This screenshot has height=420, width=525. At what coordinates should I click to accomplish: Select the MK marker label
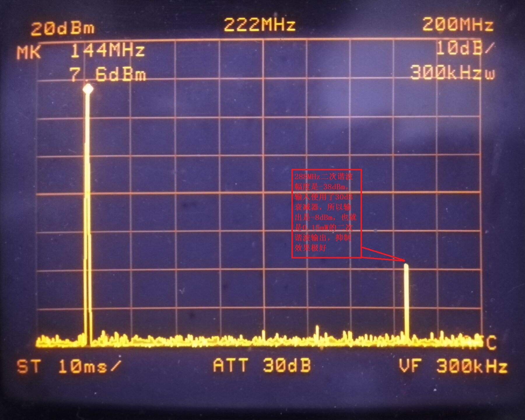click(29, 53)
